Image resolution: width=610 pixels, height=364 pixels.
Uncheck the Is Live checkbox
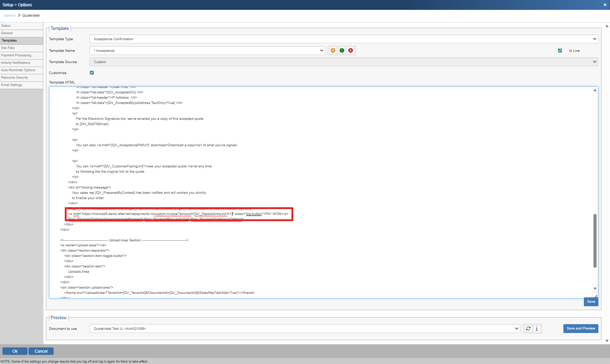coord(560,51)
